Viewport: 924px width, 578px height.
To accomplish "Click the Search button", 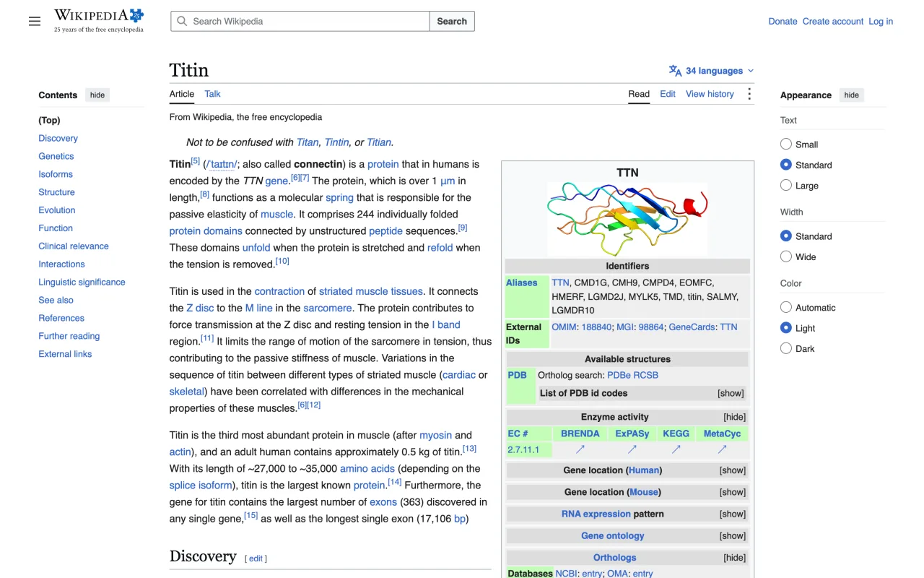I will 452,21.
